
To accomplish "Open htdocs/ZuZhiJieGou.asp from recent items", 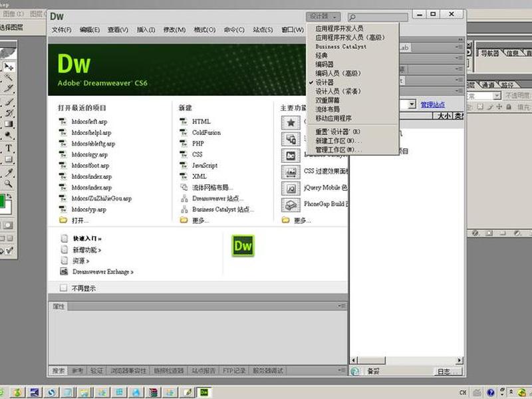I will coord(102,198).
